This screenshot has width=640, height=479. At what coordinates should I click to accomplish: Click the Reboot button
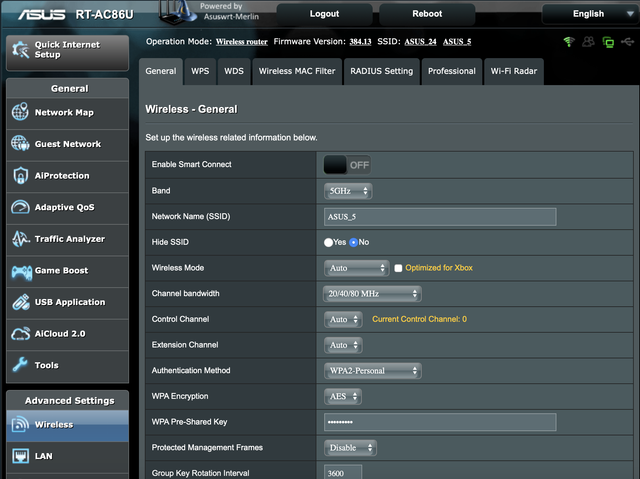427,14
